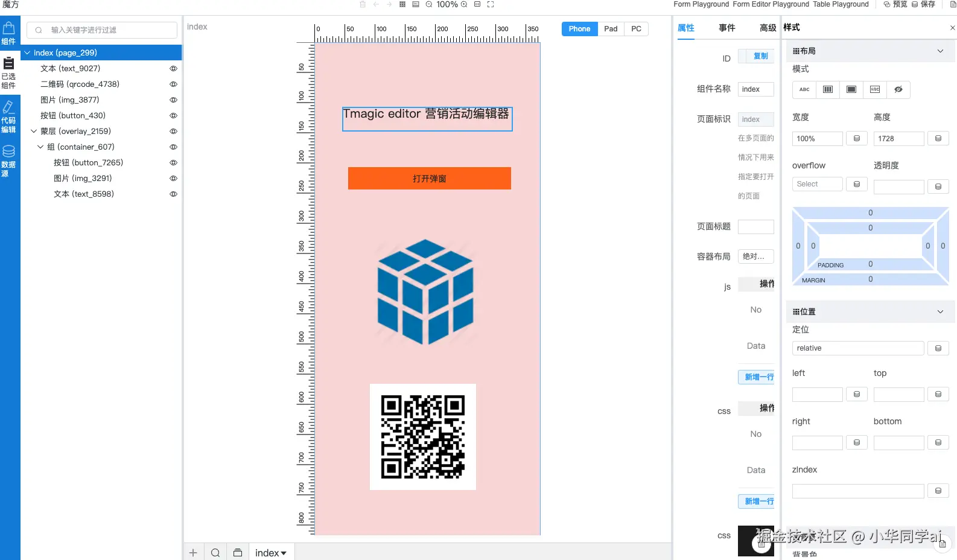Toggle visibility of 二维码 (qrcode_4738)

pyautogui.click(x=173, y=84)
